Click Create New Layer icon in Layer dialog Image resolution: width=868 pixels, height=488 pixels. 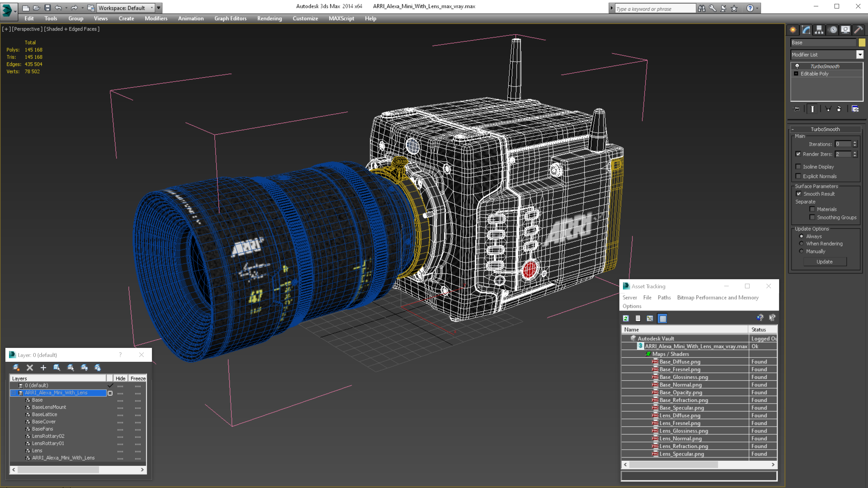16,368
